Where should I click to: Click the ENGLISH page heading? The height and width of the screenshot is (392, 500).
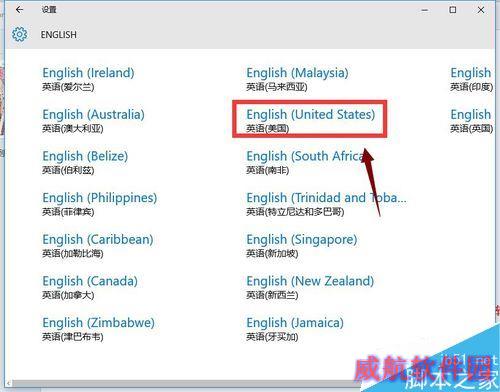pyautogui.click(x=59, y=35)
